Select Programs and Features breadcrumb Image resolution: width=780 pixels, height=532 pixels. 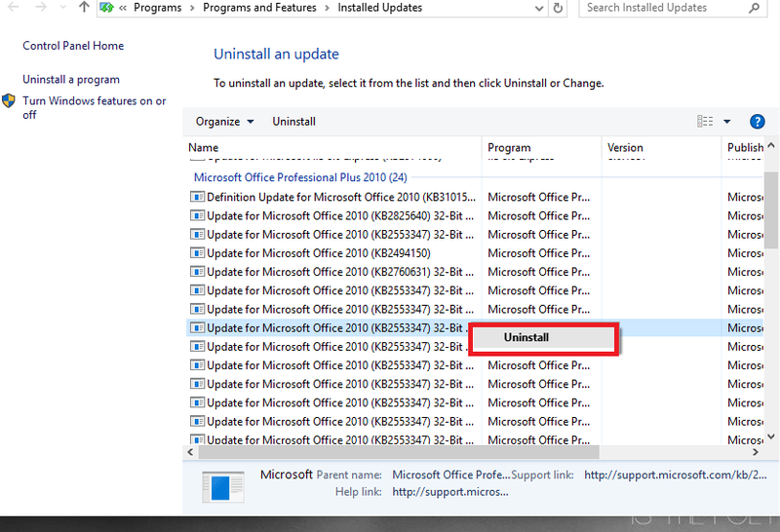point(259,8)
